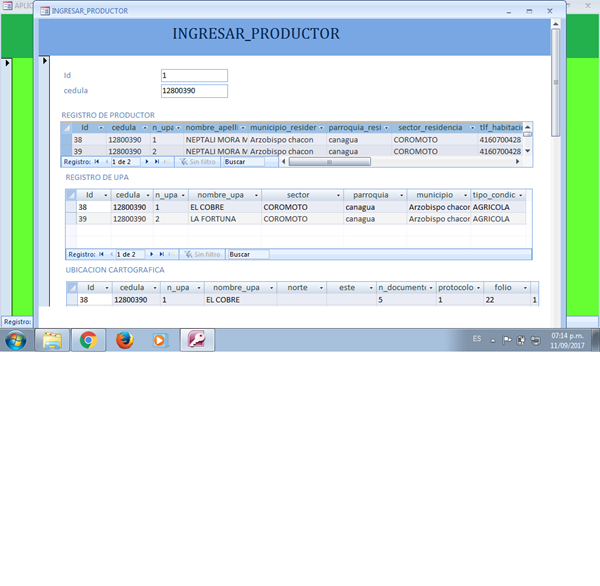
Task: Click the form record selector arrow
Action: tap(44, 61)
